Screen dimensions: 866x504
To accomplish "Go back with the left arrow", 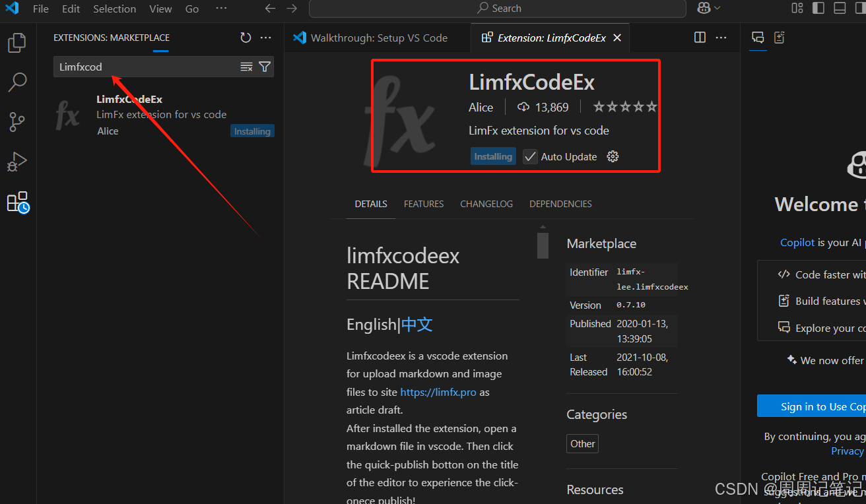I will point(270,9).
